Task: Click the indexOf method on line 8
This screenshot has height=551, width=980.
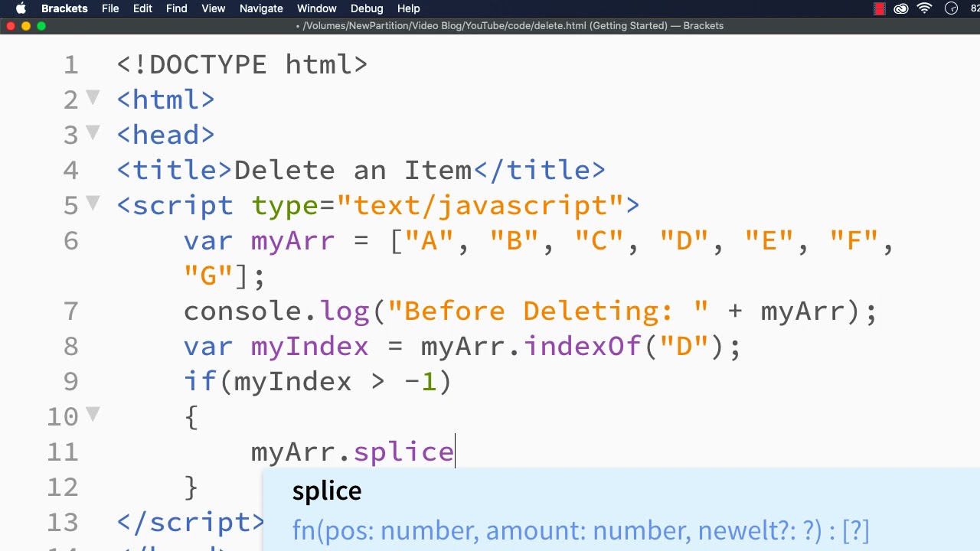Action: [x=582, y=347]
